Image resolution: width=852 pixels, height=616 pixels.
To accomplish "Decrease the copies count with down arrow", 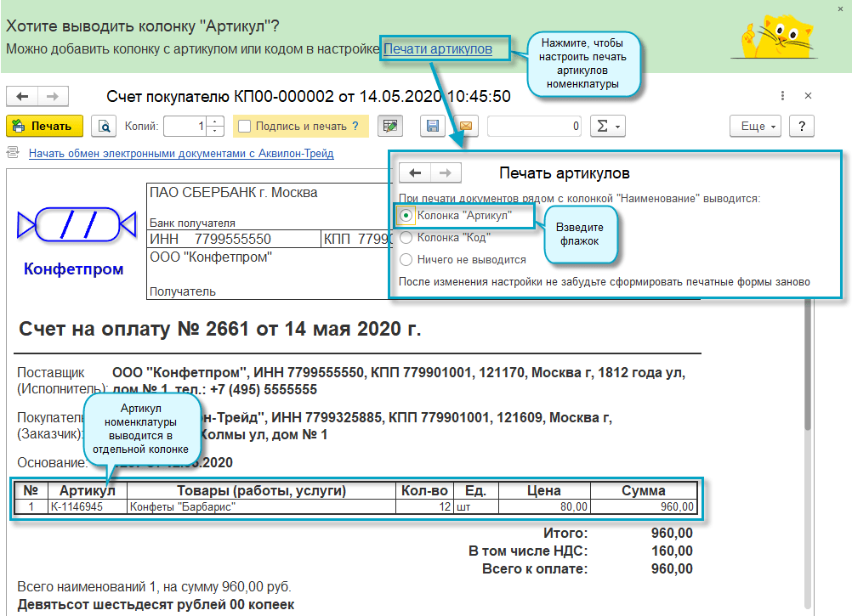I will click(216, 131).
